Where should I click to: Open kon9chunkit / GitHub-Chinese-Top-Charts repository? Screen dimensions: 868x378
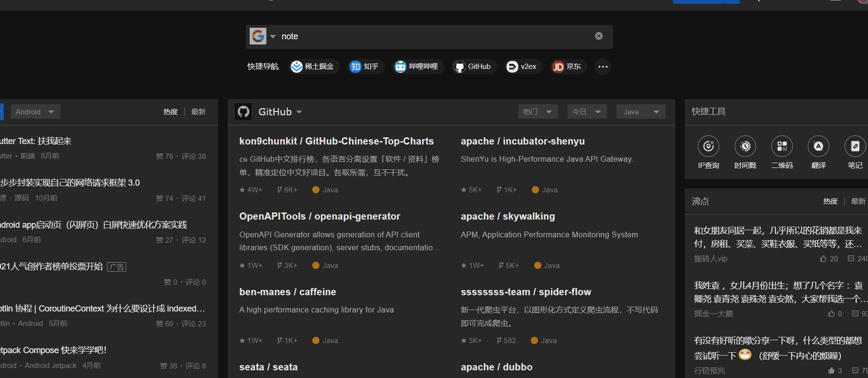point(337,141)
